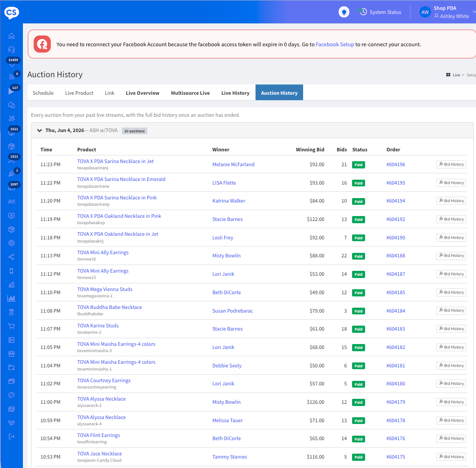Collapse the Thu, Jun 4, 2026 auction group
Image resolution: width=476 pixels, height=468 pixels.
click(x=40, y=131)
